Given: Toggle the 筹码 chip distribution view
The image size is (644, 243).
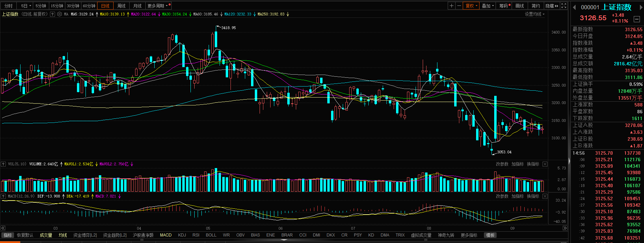Looking at the screenshot, I should pos(504,6).
